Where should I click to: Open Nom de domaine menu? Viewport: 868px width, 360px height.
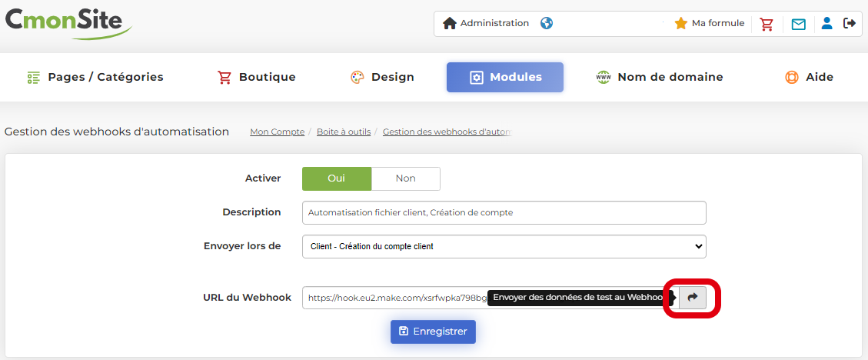pyautogui.click(x=660, y=77)
